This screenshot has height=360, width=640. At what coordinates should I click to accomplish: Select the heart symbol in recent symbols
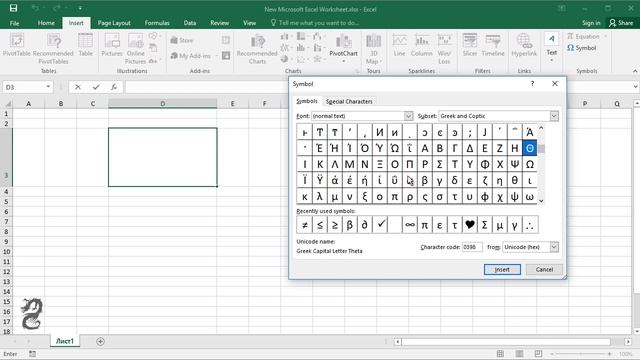pyautogui.click(x=470, y=224)
